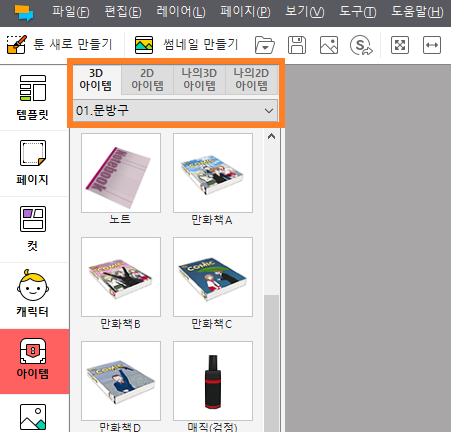
Task: Click the fit-to-screen expand icon
Action: pyautogui.click(x=400, y=45)
